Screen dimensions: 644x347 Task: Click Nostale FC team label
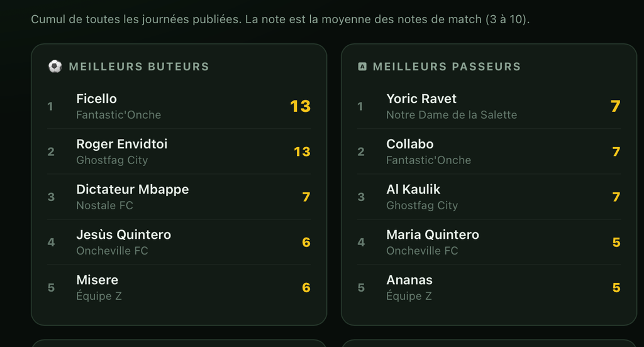(x=105, y=206)
